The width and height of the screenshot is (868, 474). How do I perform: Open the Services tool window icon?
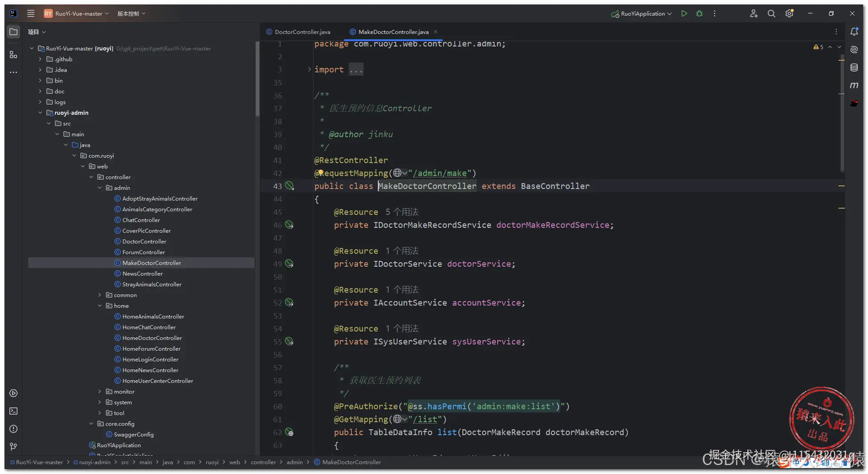point(13,393)
